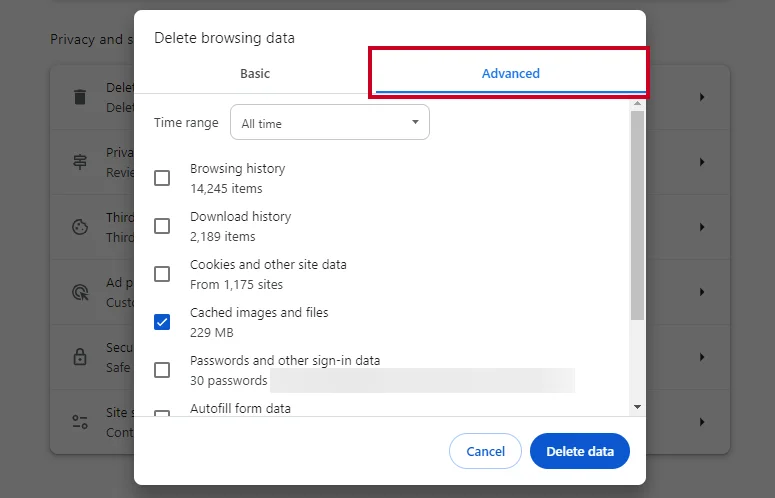Expand the ad privacy row arrow
The width and height of the screenshot is (775, 498).
pos(702,292)
